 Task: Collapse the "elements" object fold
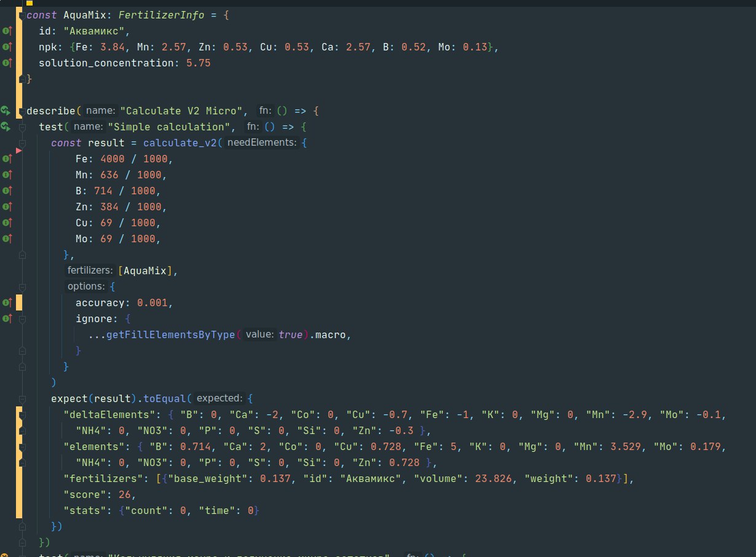click(22, 446)
